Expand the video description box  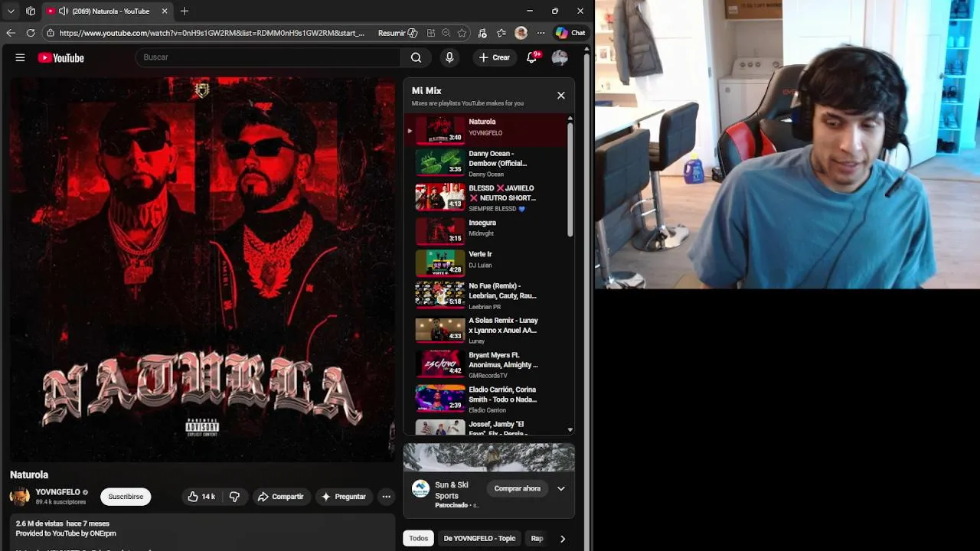coord(203,533)
